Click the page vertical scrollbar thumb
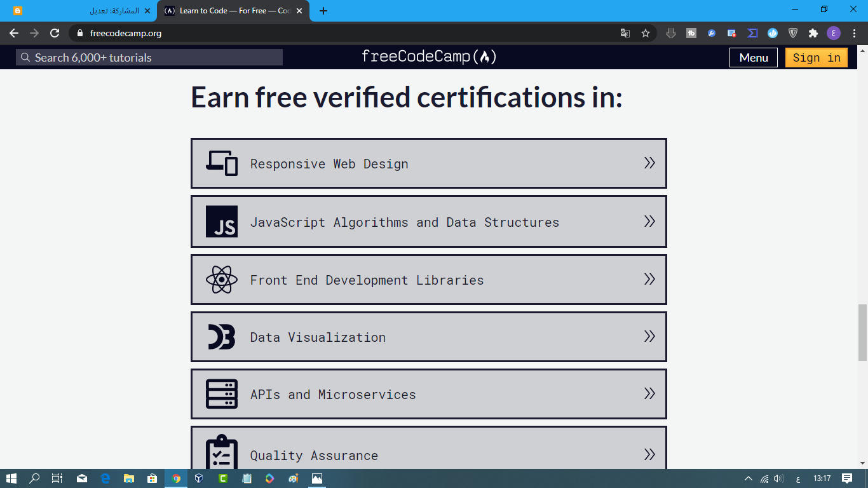This screenshot has height=488, width=868. point(862,332)
